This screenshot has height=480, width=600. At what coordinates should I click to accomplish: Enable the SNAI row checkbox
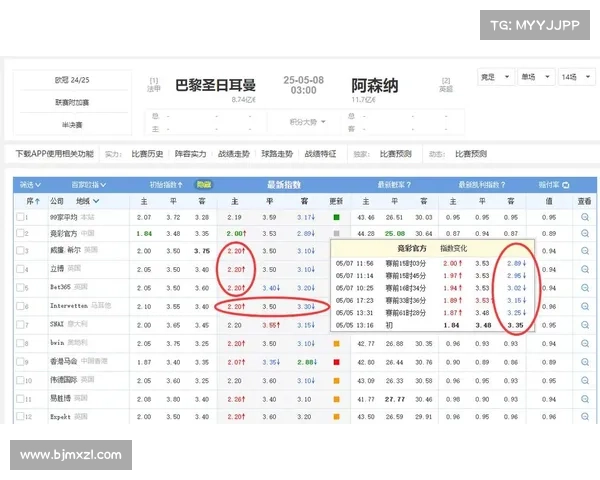pos(20,324)
